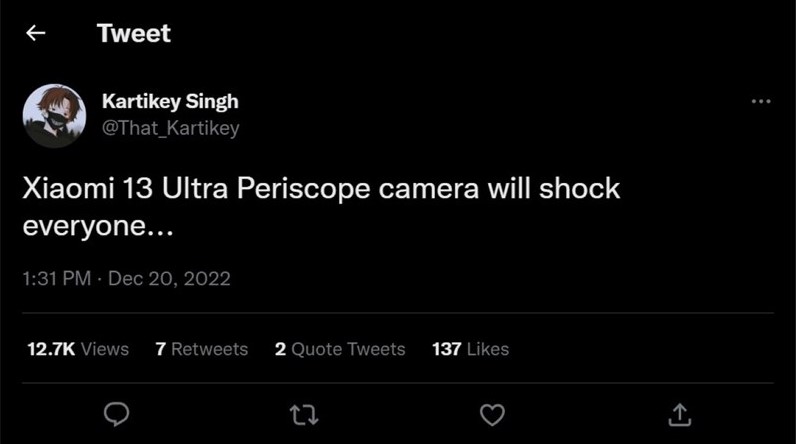Click the Tweet header title

[134, 33]
